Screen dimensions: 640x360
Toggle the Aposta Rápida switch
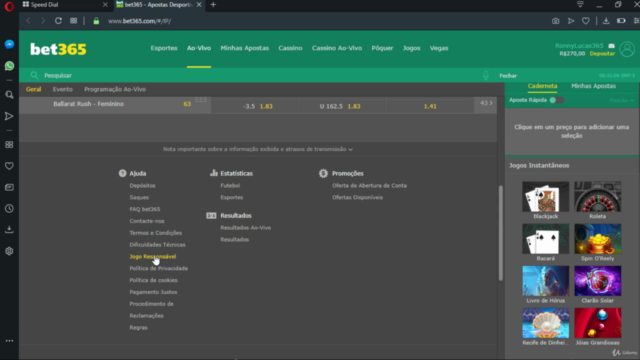click(x=556, y=100)
